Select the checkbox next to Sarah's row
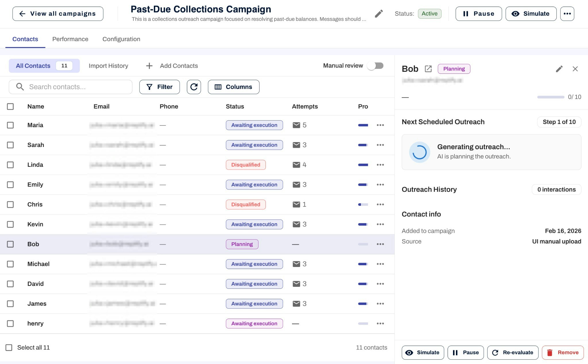The height and width of the screenshot is (364, 588). pyautogui.click(x=10, y=145)
